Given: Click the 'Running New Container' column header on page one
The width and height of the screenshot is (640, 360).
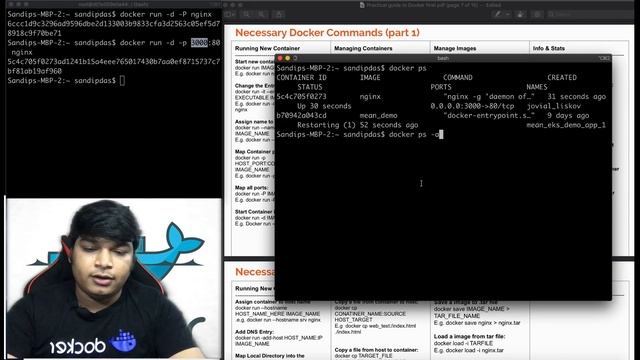Looking at the screenshot, I should click(x=267, y=48).
